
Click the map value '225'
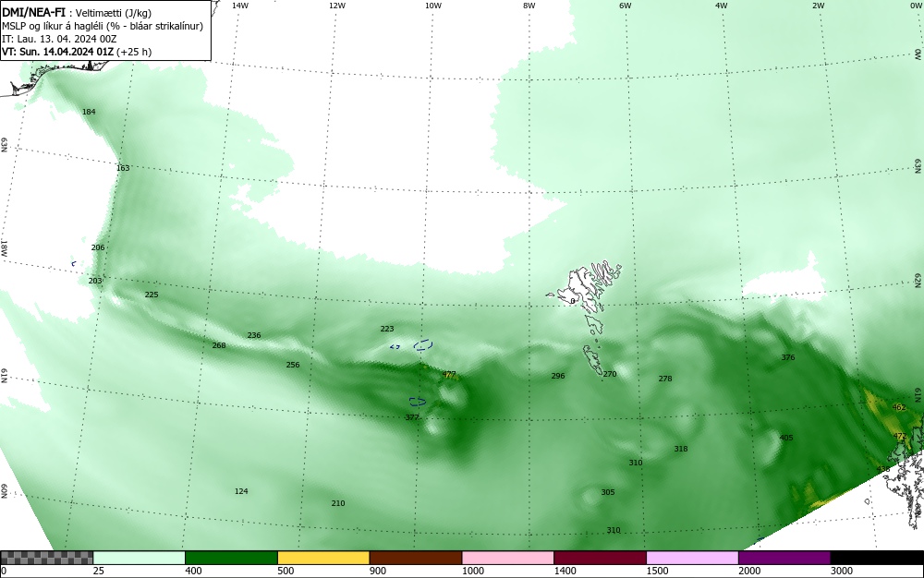click(x=152, y=295)
